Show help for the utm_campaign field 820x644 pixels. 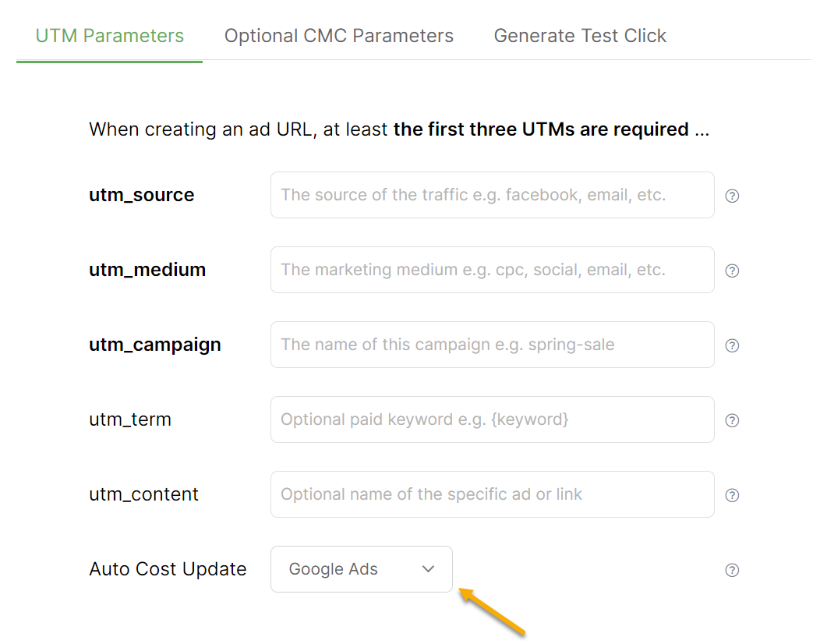click(x=732, y=345)
